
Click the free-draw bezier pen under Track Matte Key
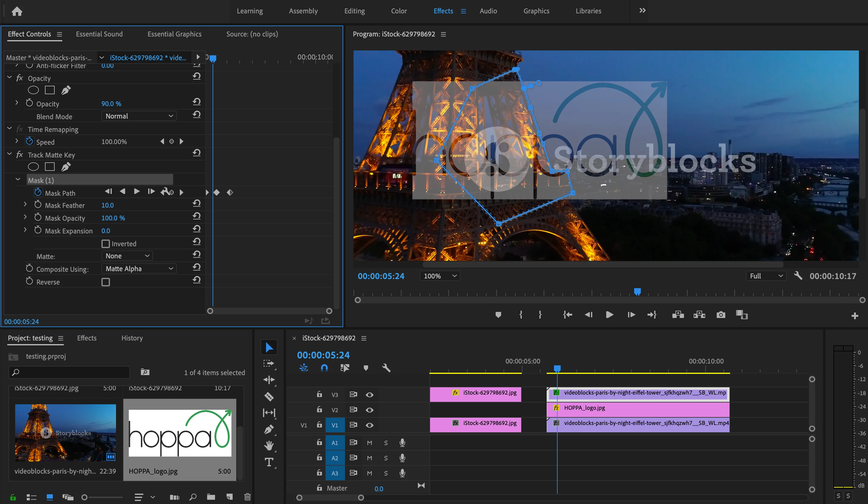66,167
